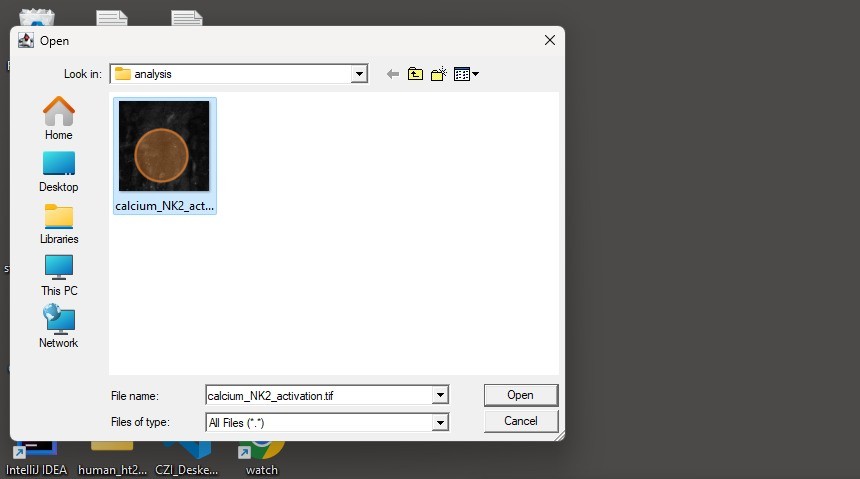Expand the Look in folder dropdown
The height and width of the screenshot is (479, 860).
click(x=359, y=74)
